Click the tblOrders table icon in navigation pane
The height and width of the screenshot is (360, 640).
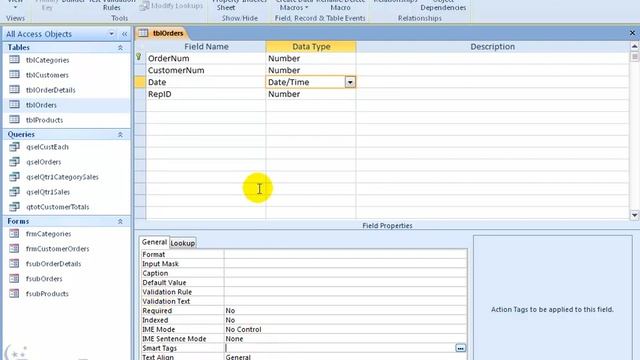[14, 105]
